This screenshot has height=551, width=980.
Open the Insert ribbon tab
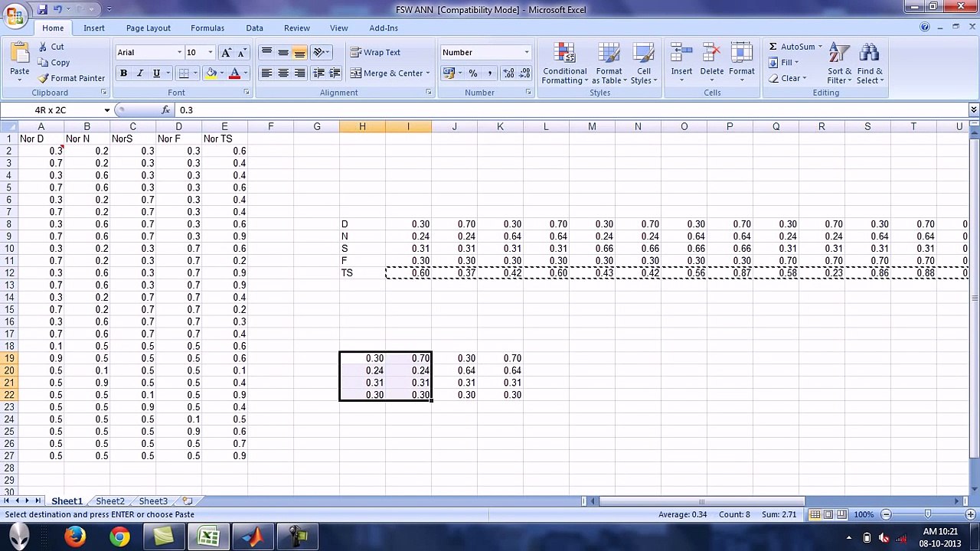pos(94,28)
